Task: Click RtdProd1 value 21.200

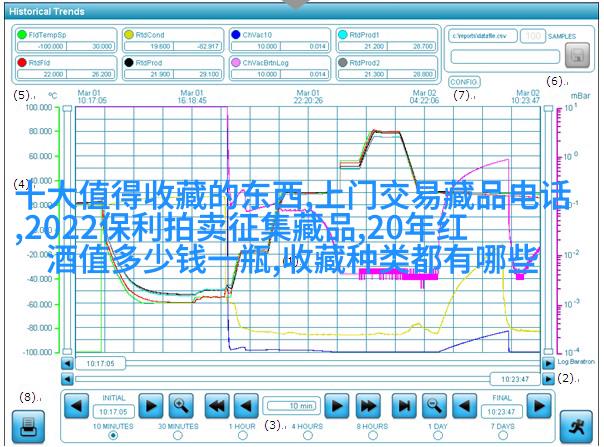Action: (x=363, y=46)
